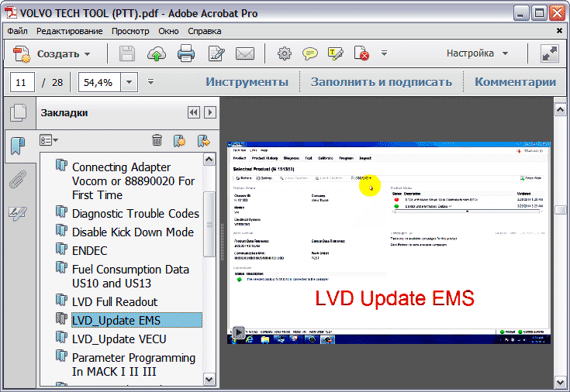
Task: Click the bookmarks panel vertical scrollbar
Action: tap(209, 232)
